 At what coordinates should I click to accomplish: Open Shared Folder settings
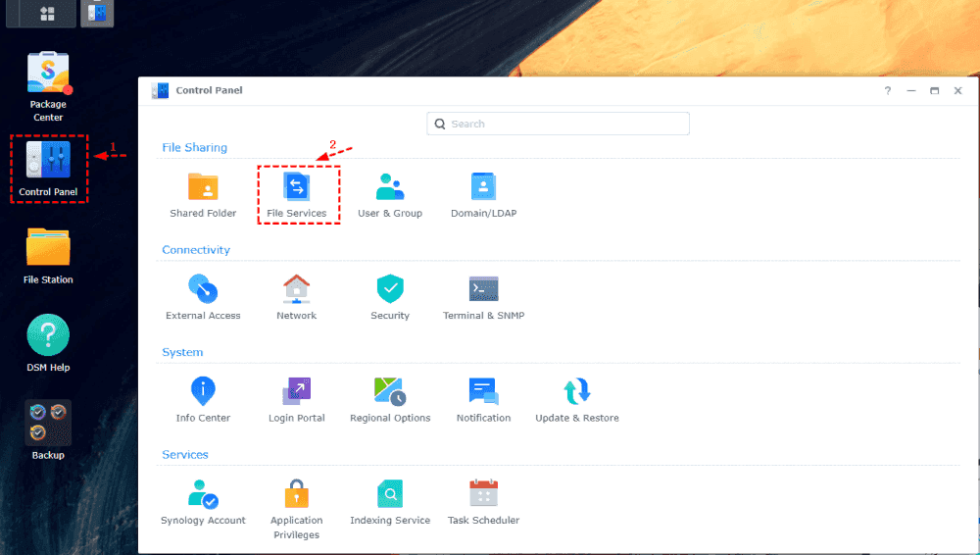tap(203, 195)
